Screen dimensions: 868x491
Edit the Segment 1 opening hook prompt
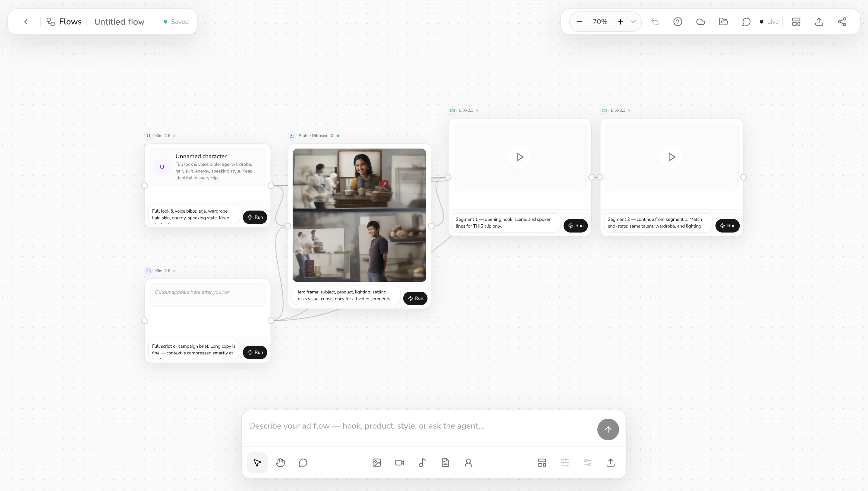(506, 223)
